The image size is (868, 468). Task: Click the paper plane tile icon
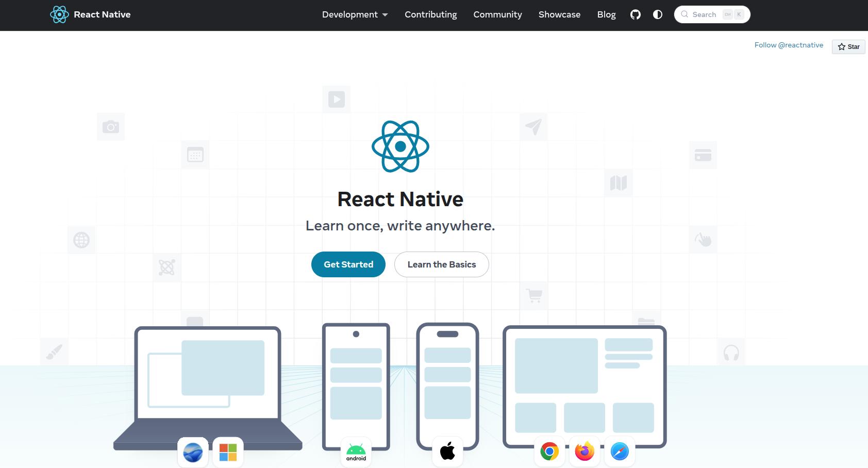click(533, 127)
